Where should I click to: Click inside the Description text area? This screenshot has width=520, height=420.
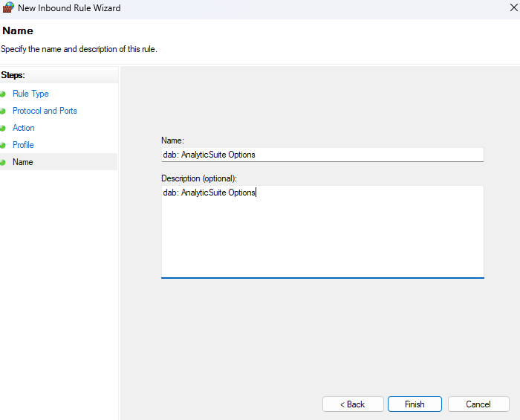pyautogui.click(x=322, y=230)
